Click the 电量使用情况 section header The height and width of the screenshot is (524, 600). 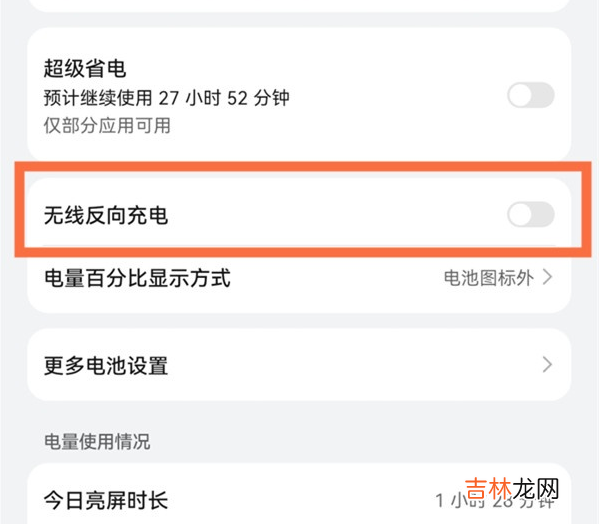point(97,441)
